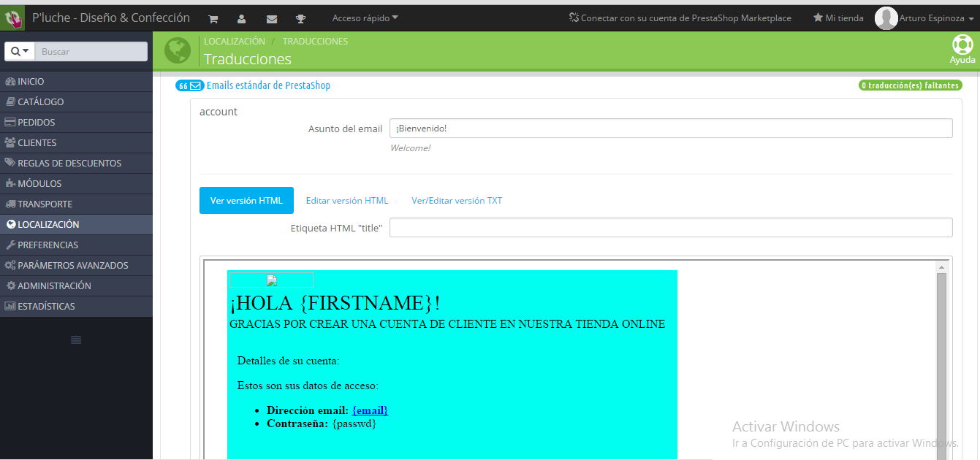Click the Etiqueta HTML title input
Image resolution: width=980 pixels, height=460 pixels.
[x=671, y=228]
